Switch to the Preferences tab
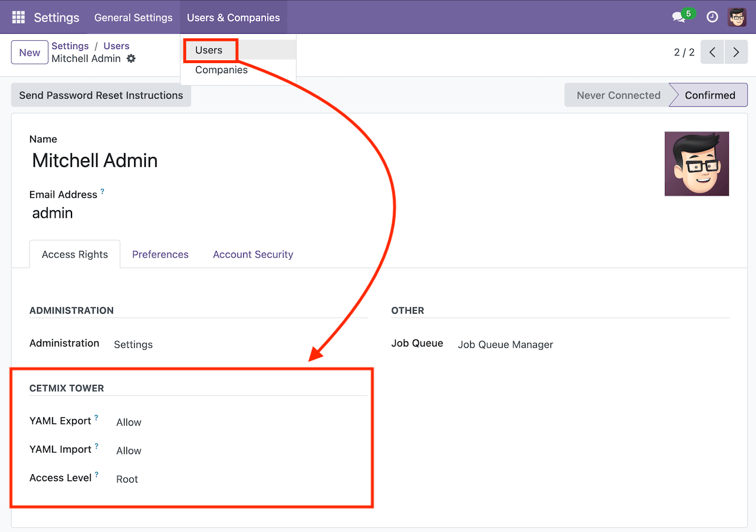The image size is (756, 532). click(x=160, y=254)
